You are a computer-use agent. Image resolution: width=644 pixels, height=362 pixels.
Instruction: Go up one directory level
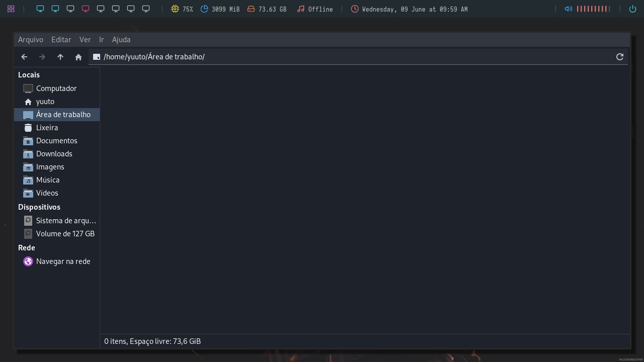[x=60, y=57]
